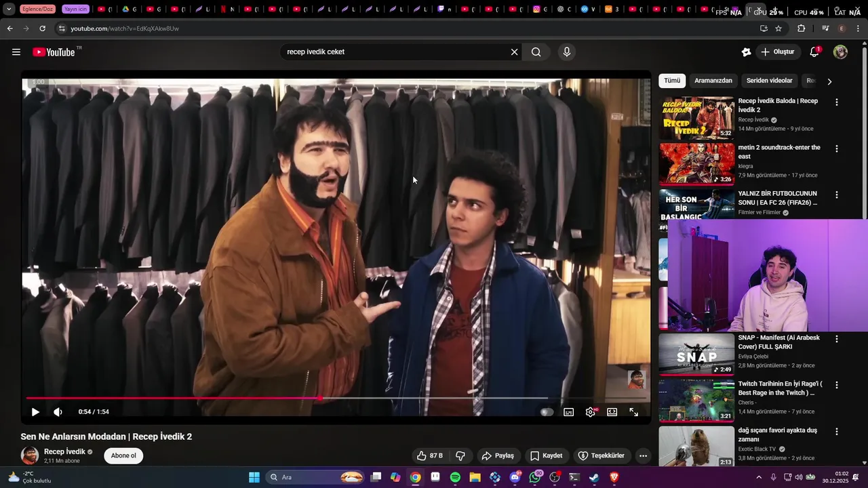Open options for Yalnız Bir Futbolcunun video

(x=836, y=195)
